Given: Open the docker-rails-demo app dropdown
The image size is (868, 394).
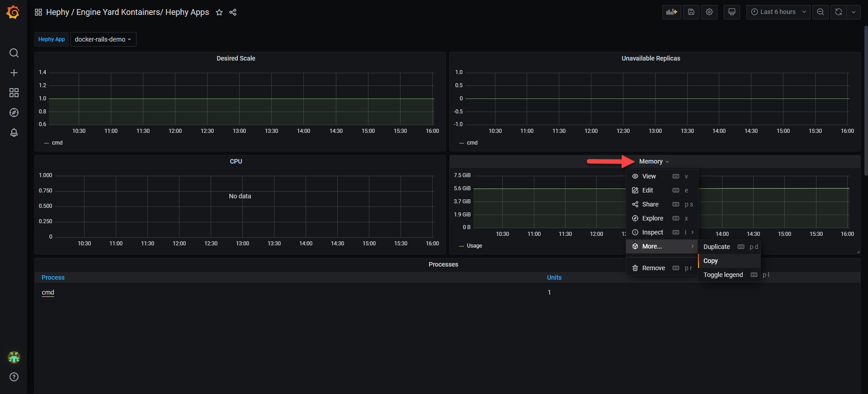Looking at the screenshot, I should tap(103, 39).
